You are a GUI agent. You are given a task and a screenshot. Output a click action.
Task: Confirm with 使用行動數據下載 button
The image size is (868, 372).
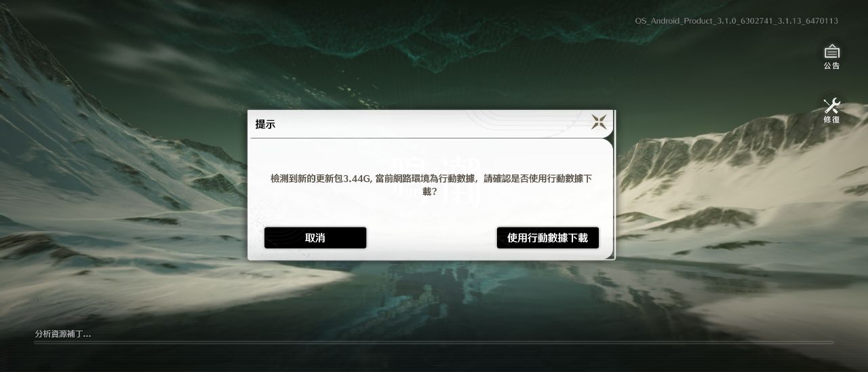coord(548,238)
